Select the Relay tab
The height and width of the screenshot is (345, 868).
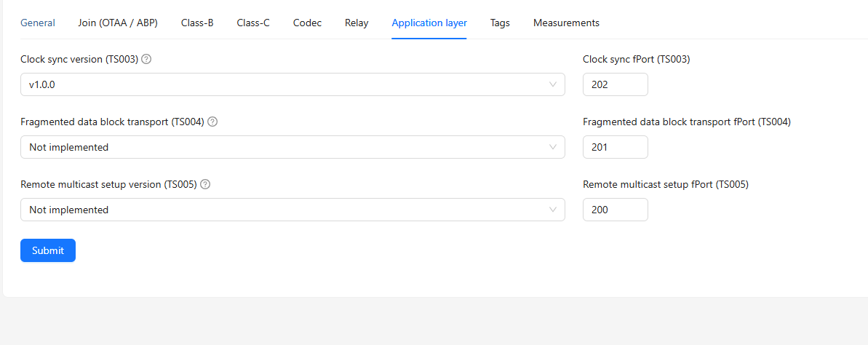(x=357, y=23)
